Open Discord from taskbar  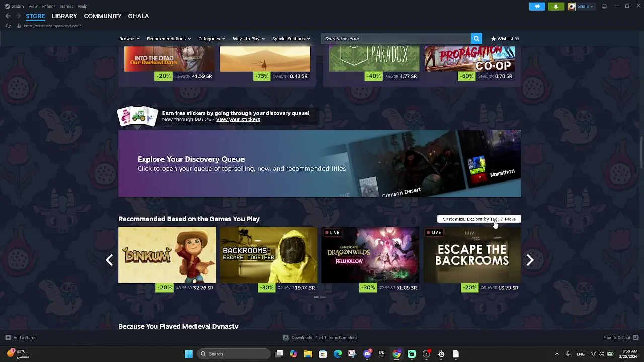[x=367, y=354]
